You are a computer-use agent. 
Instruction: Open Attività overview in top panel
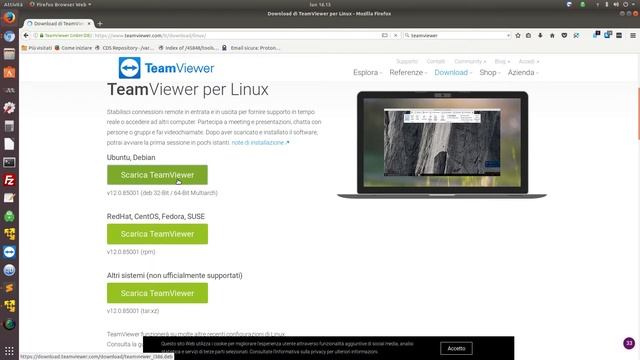(13, 4)
